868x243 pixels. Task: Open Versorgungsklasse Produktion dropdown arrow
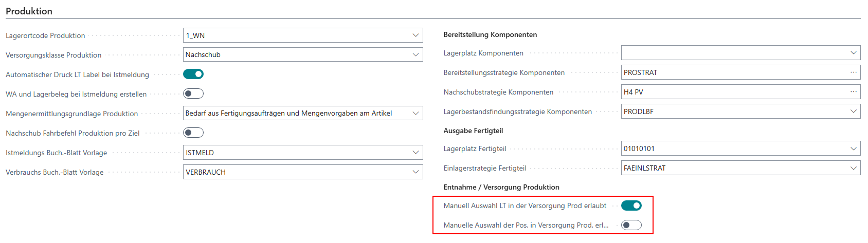pyautogui.click(x=415, y=54)
